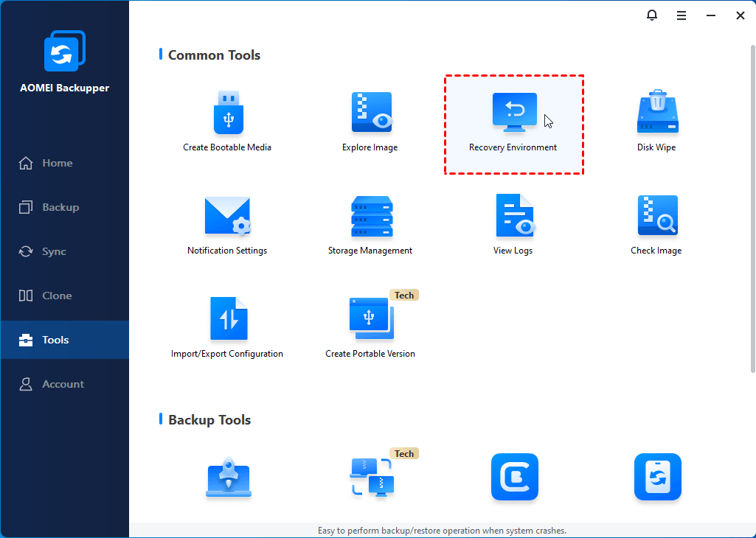Screen dimensions: 756x538
Task: Open the hamburger menu in title bar
Action: (682, 15)
